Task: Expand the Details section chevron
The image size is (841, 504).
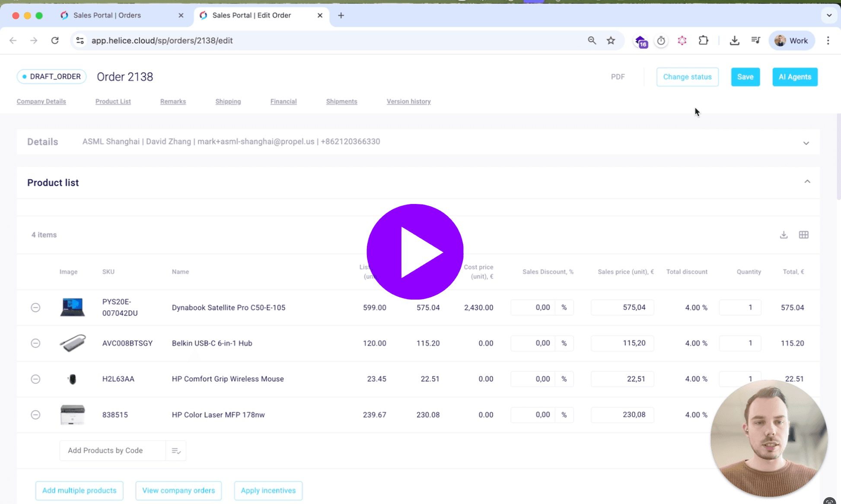Action: tap(806, 143)
